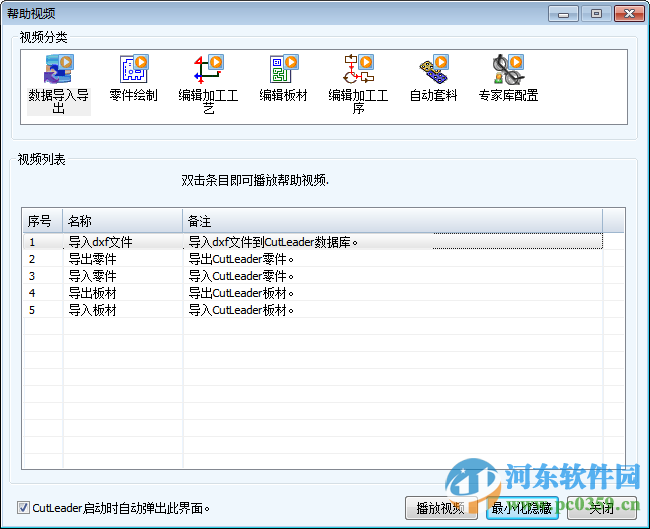Screen dimensions: 650x529
Task: Click note 导入dxf文件到CutLeader数据库
Action: click(x=273, y=242)
